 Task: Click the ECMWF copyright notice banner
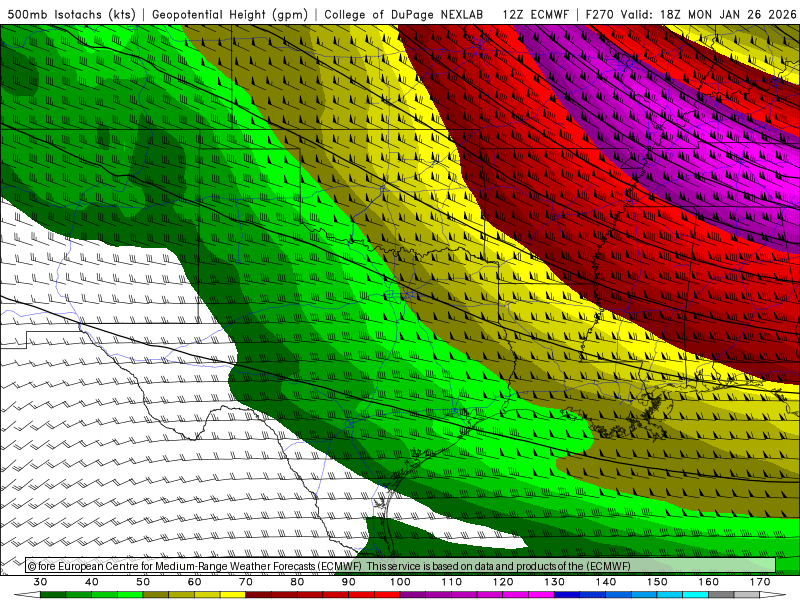tap(401, 566)
